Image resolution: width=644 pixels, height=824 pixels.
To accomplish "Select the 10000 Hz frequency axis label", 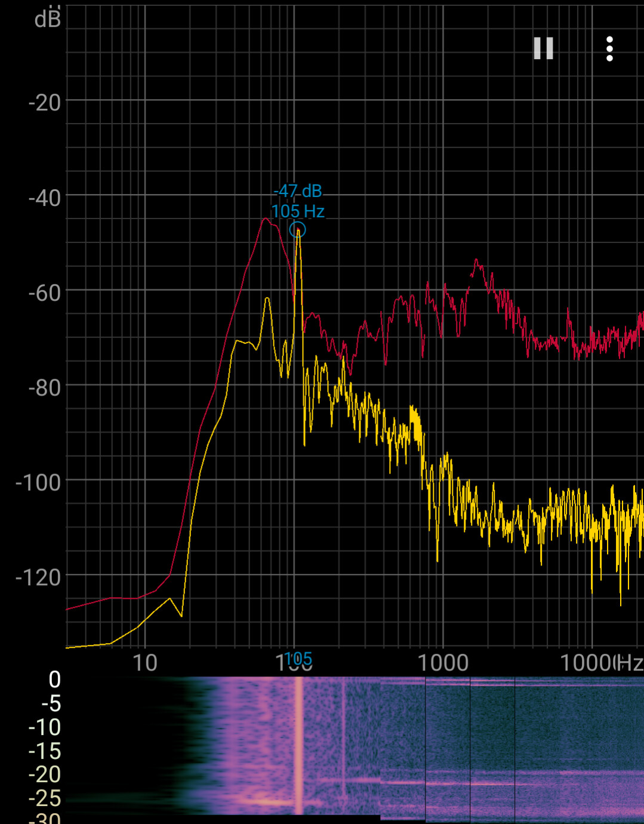I will (x=588, y=663).
